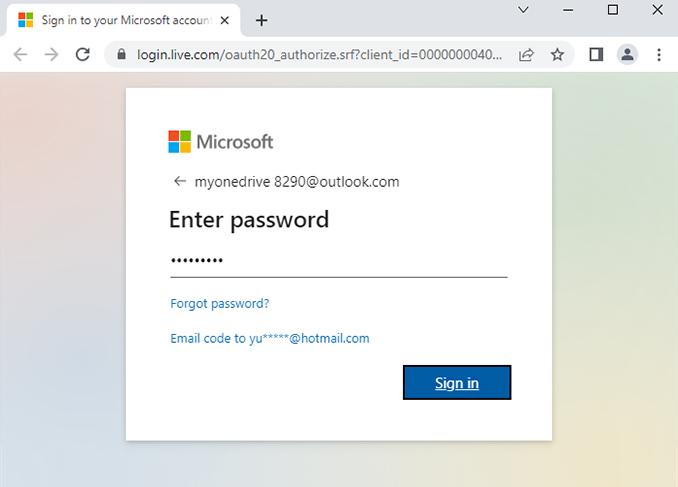Expand the tab search chevron

tap(523, 10)
